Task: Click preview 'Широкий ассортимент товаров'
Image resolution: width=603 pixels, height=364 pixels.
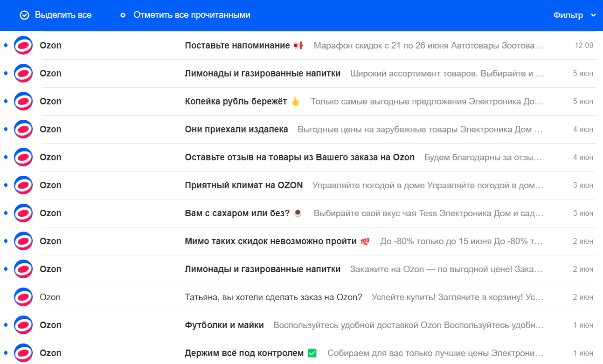Action: [413, 73]
